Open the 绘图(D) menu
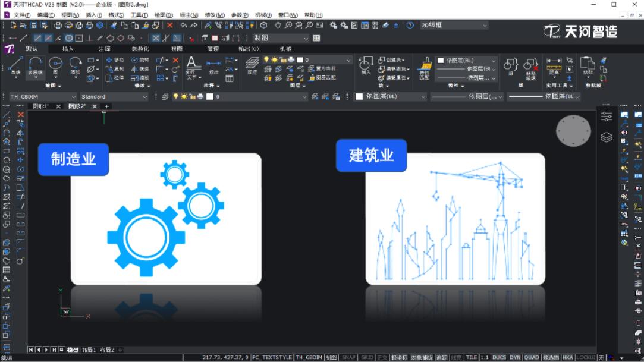This screenshot has height=362, width=644. 164,15
